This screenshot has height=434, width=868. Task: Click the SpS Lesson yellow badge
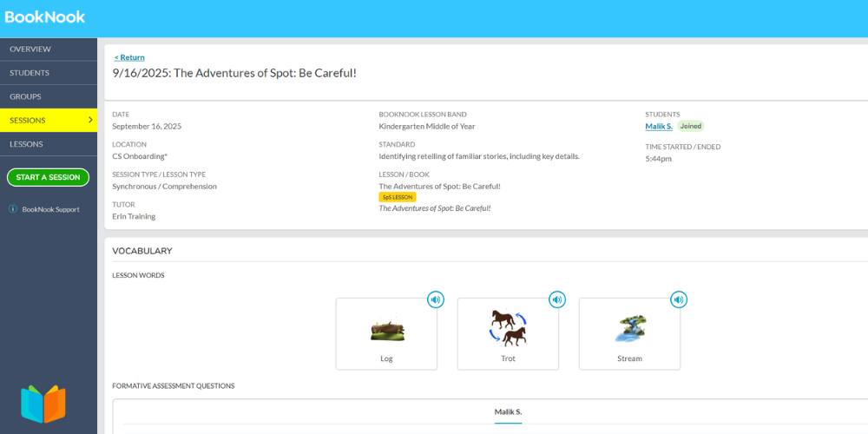click(x=398, y=197)
